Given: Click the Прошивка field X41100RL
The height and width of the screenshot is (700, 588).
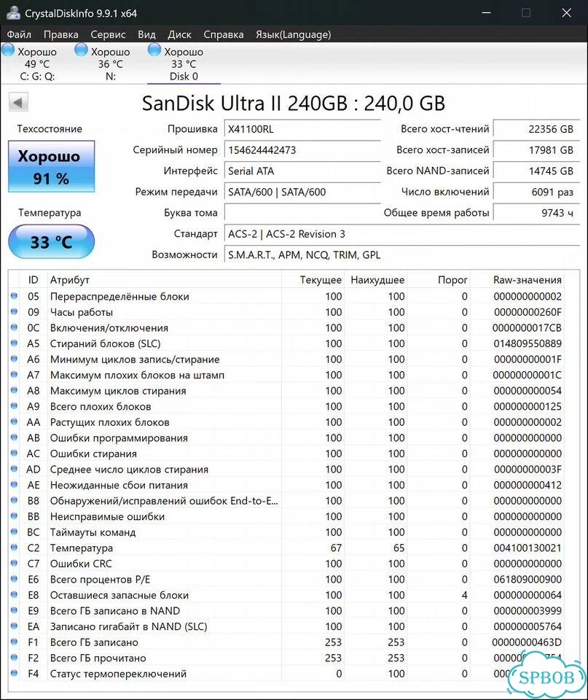Looking at the screenshot, I should pyautogui.click(x=302, y=130).
